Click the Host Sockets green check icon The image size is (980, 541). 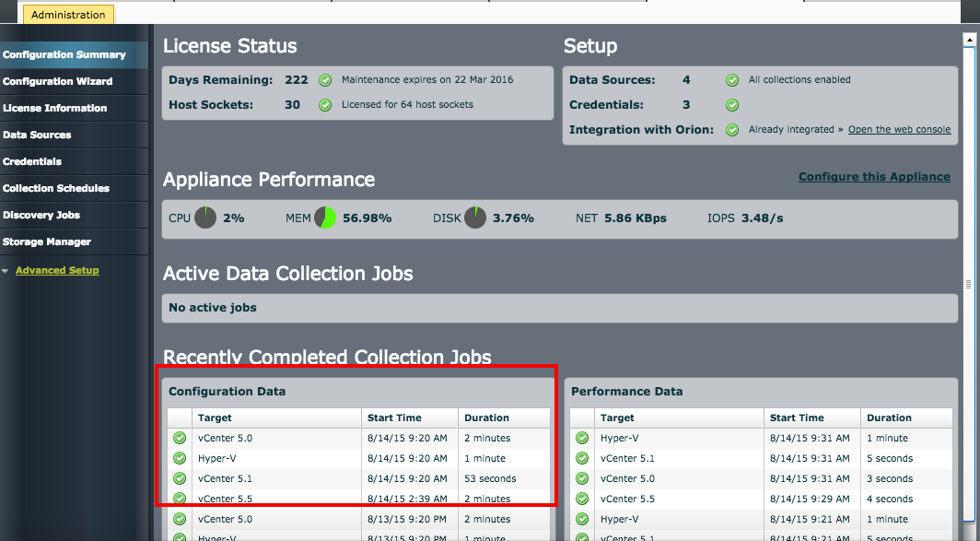[x=325, y=105]
